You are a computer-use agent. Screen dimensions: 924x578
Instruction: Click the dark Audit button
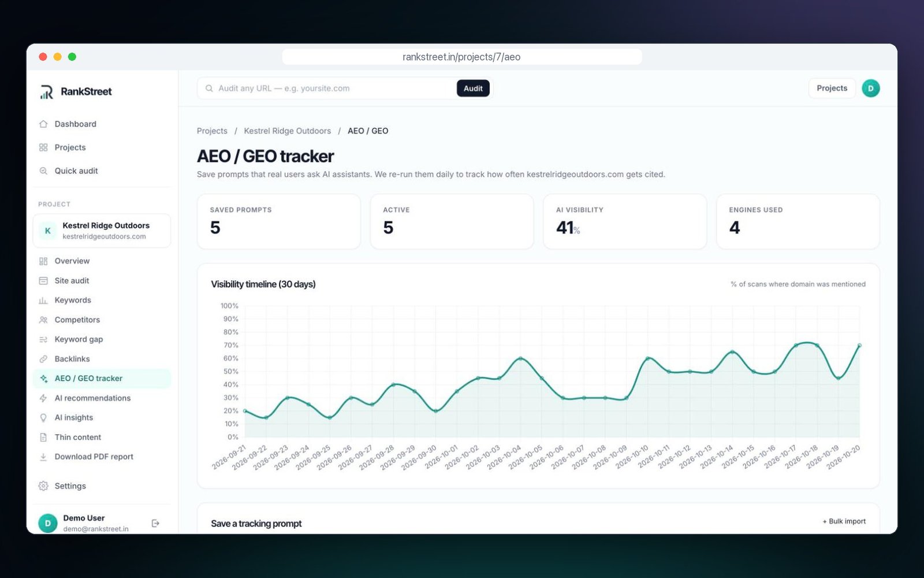coord(473,88)
